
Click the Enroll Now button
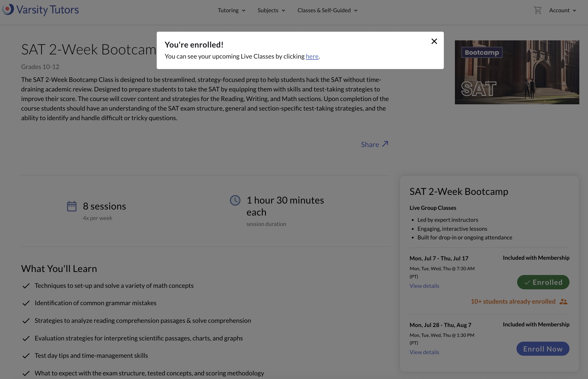543,349
